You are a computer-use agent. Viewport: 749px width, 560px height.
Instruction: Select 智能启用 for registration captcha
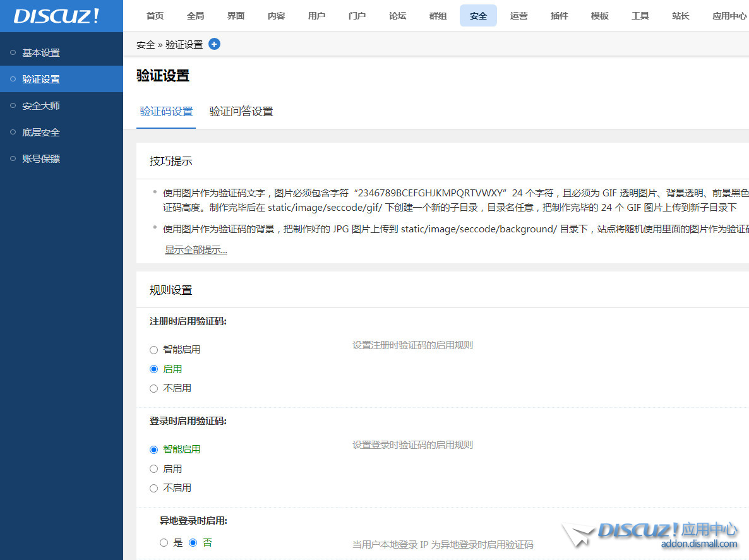tap(153, 349)
